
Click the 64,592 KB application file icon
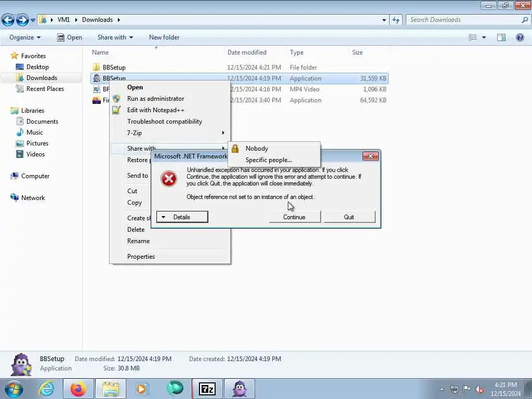[96, 100]
